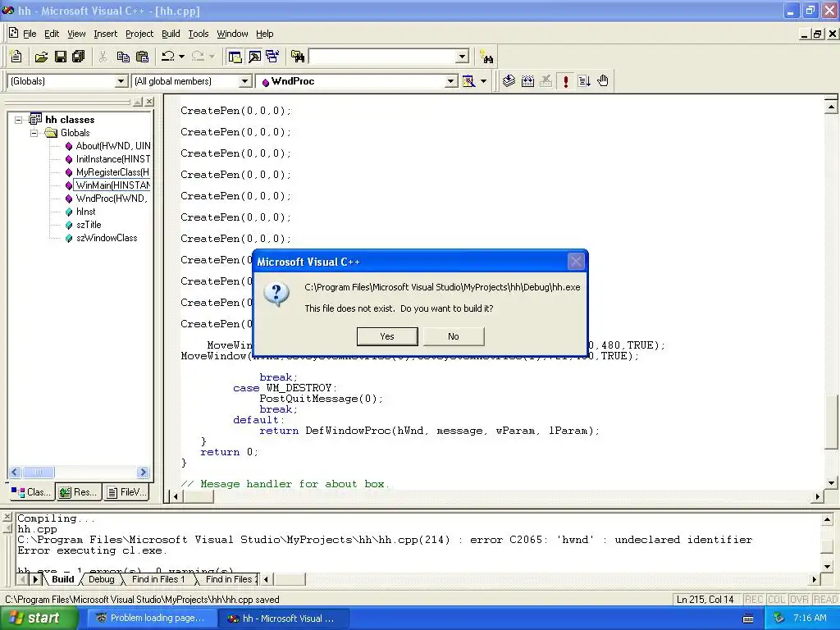Switch to ResourceView workspace tab
Image resolution: width=840 pixels, height=630 pixels.
79,492
